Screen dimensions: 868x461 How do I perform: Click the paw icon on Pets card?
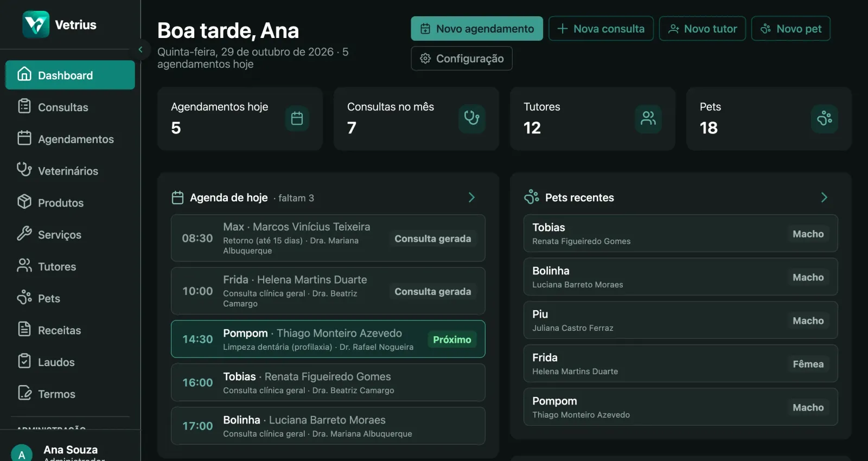tap(825, 118)
